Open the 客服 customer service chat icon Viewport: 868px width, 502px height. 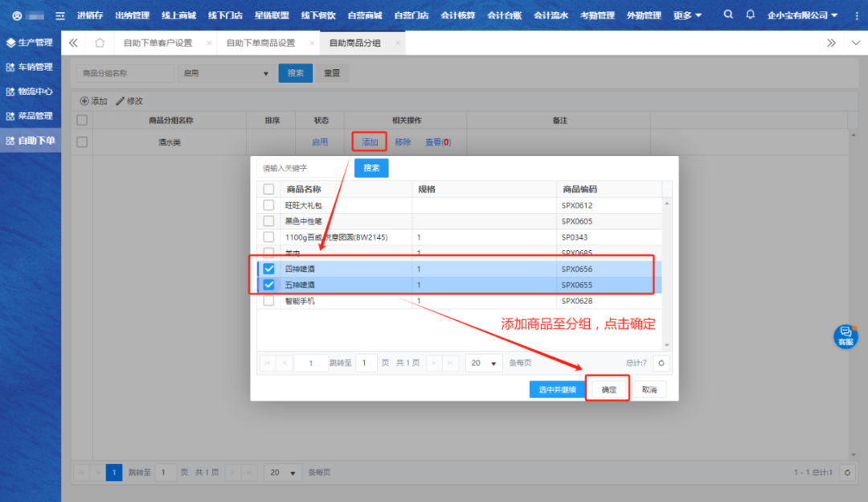coord(845,335)
